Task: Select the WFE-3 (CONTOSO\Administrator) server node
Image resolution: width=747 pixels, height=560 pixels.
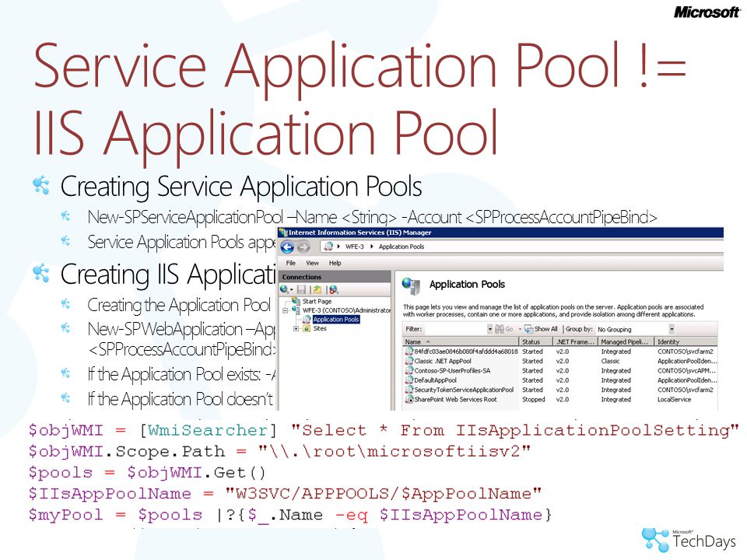Action: [x=346, y=310]
